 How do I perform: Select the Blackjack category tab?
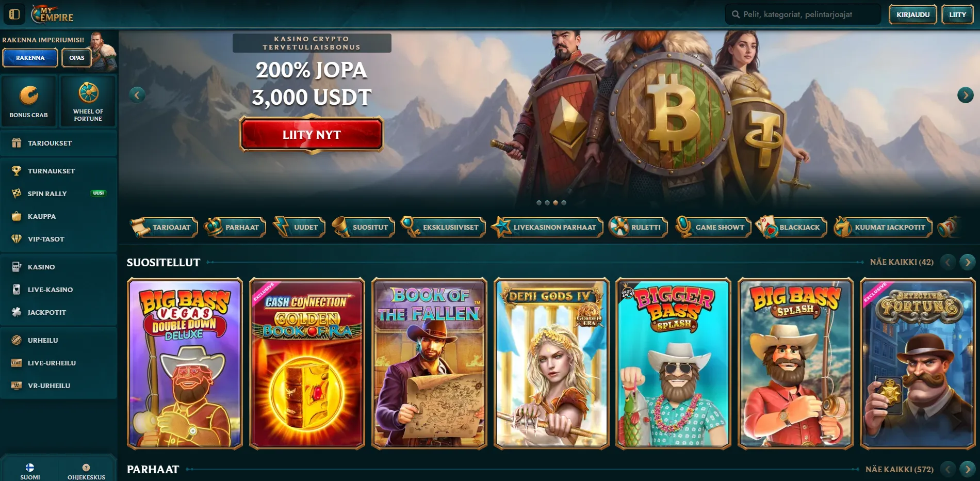[791, 227]
